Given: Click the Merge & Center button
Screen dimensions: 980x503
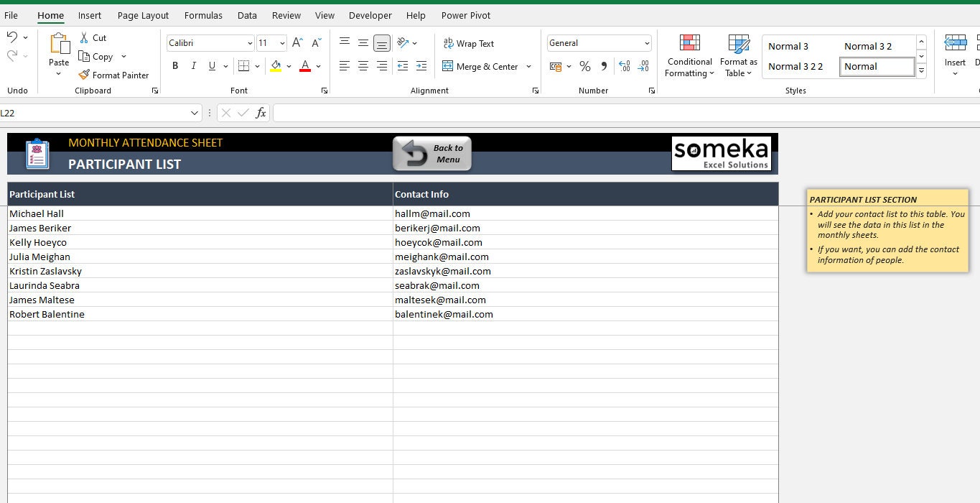Looking at the screenshot, I should [x=480, y=66].
